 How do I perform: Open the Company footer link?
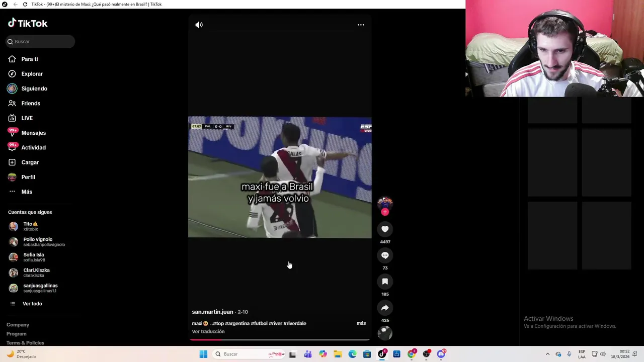click(x=18, y=325)
